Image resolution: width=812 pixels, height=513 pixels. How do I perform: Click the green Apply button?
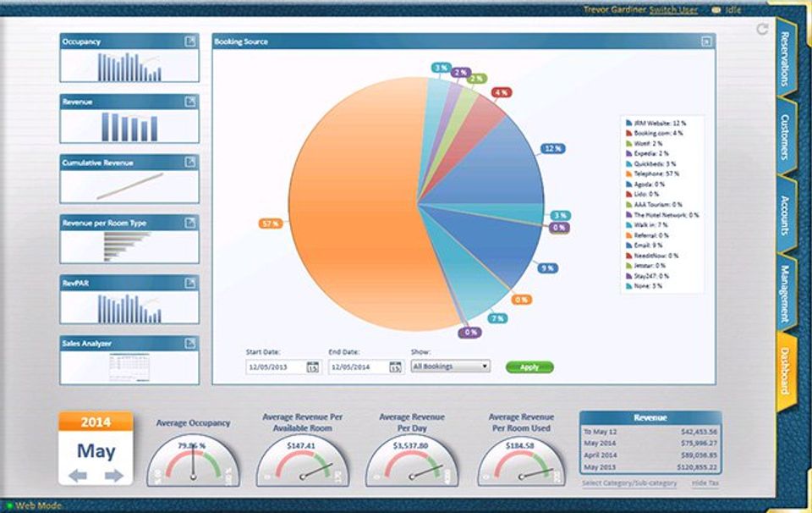click(x=529, y=367)
